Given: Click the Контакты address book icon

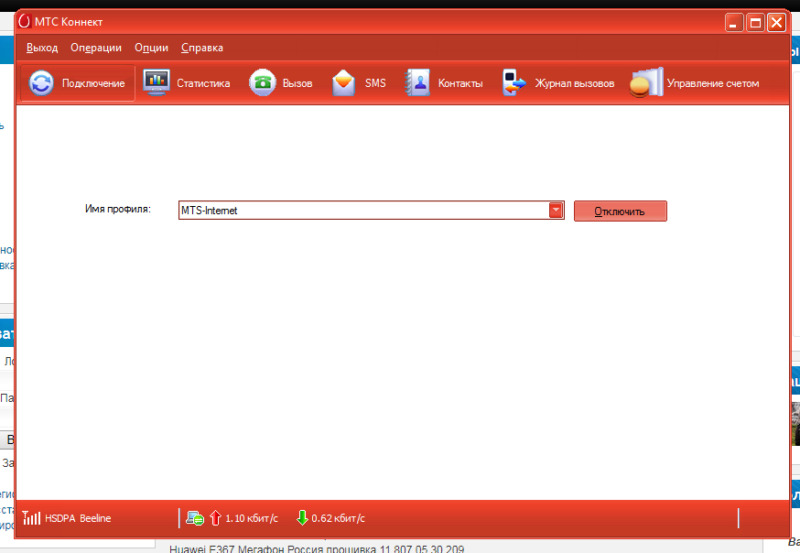Looking at the screenshot, I should 417,83.
